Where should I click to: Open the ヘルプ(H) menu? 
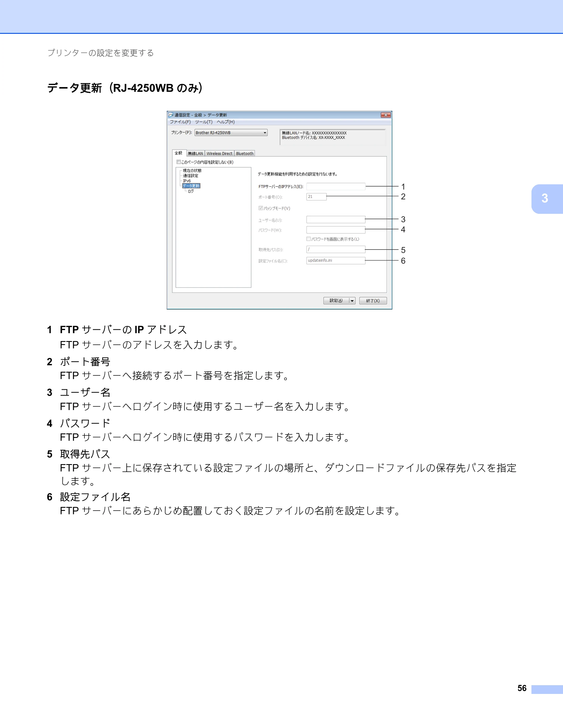(226, 122)
